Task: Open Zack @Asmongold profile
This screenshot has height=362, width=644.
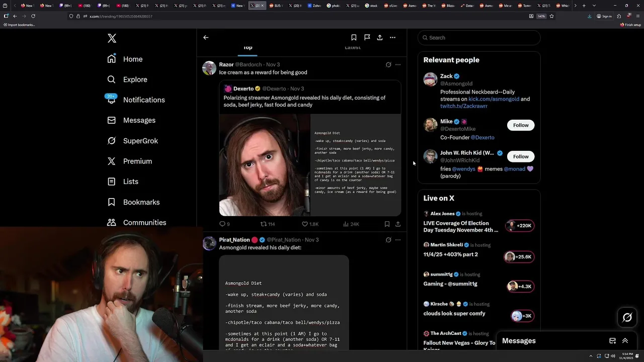Action: pyautogui.click(x=446, y=76)
